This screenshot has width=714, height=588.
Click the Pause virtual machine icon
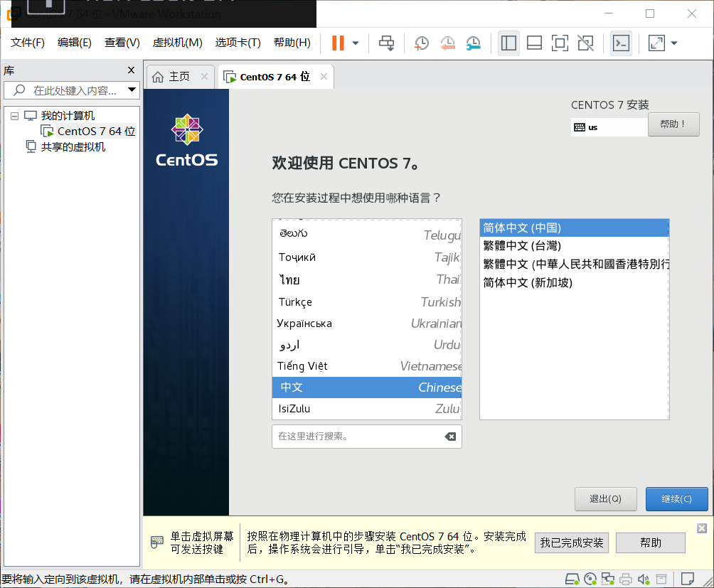(338, 43)
